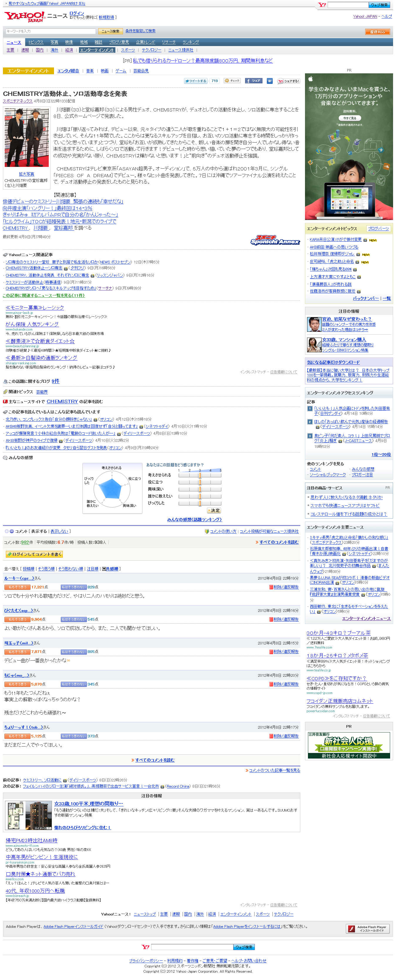Open the Mac student promotion banner ad
This screenshot has height=980, width=396.
point(349,147)
